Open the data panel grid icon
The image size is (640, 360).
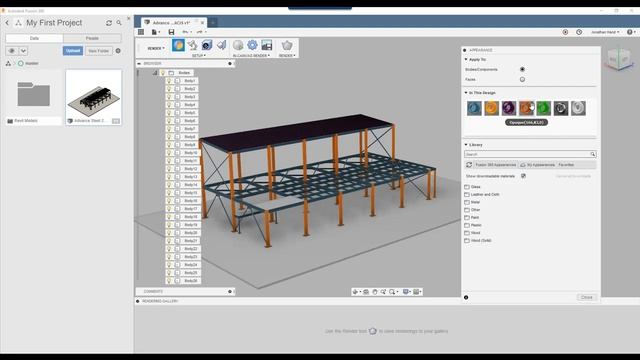[x=141, y=32]
